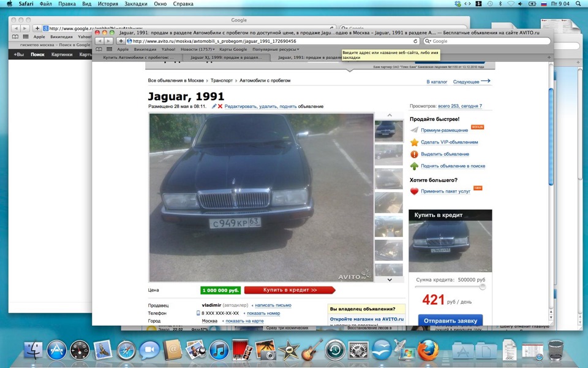Image resolution: width=588 pixels, height=368 pixels.
Task: Click Add Bookmark plus button in avito window
Action: click(x=121, y=41)
